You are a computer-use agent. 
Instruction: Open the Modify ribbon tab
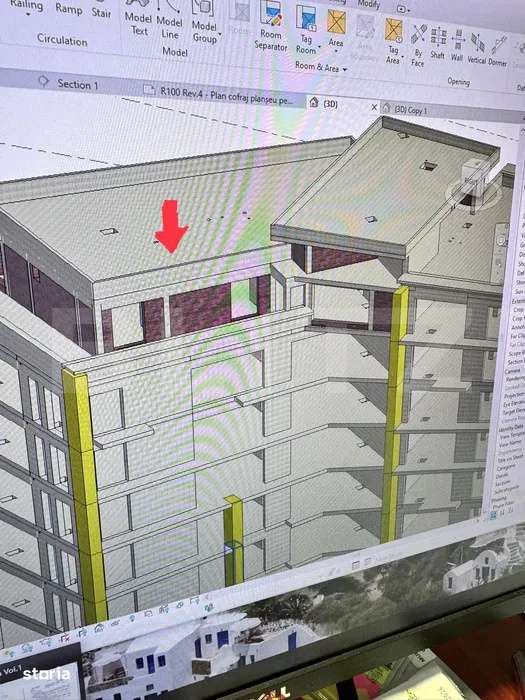tap(368, 4)
